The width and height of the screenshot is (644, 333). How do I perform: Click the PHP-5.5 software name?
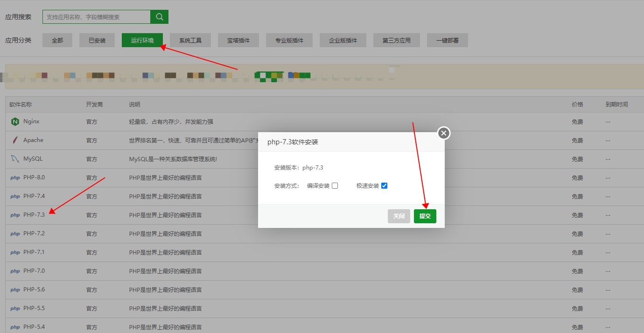(34, 308)
